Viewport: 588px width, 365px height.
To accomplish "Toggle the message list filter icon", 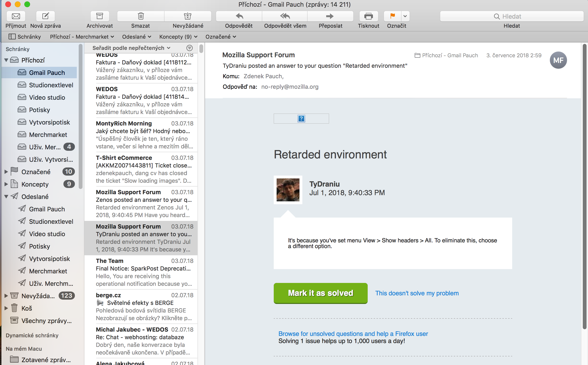I will (x=190, y=48).
